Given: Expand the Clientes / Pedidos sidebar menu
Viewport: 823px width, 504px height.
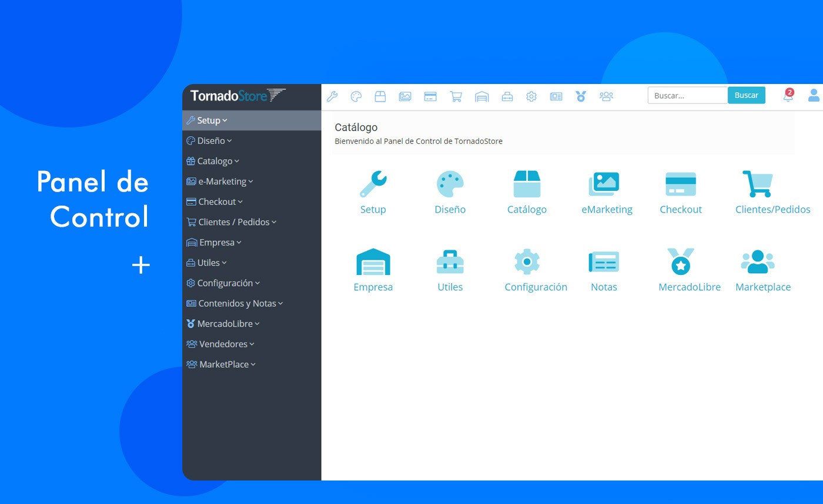Looking at the screenshot, I should pyautogui.click(x=252, y=222).
